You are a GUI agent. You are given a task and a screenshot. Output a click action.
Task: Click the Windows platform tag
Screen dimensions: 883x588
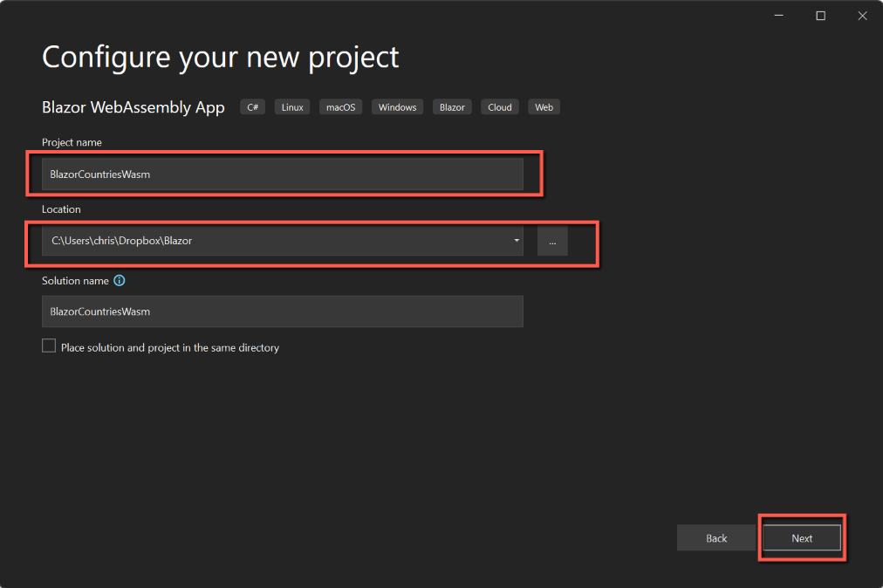(x=397, y=107)
